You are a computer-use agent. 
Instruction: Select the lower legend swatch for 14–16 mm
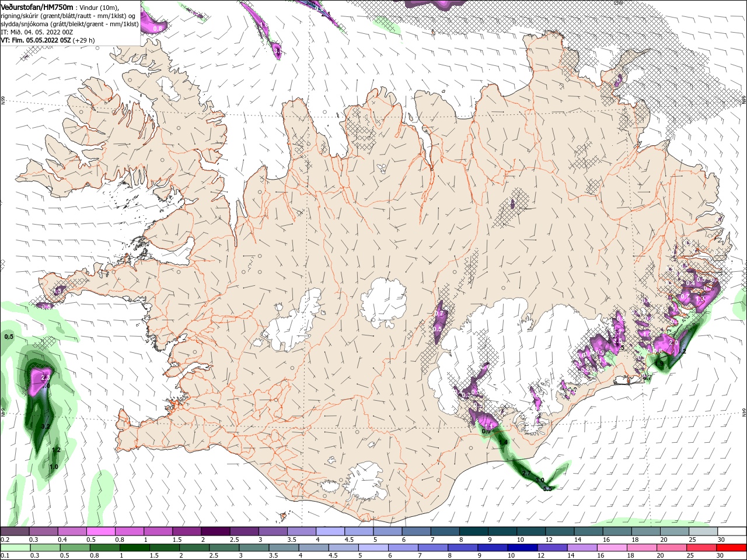581,548
